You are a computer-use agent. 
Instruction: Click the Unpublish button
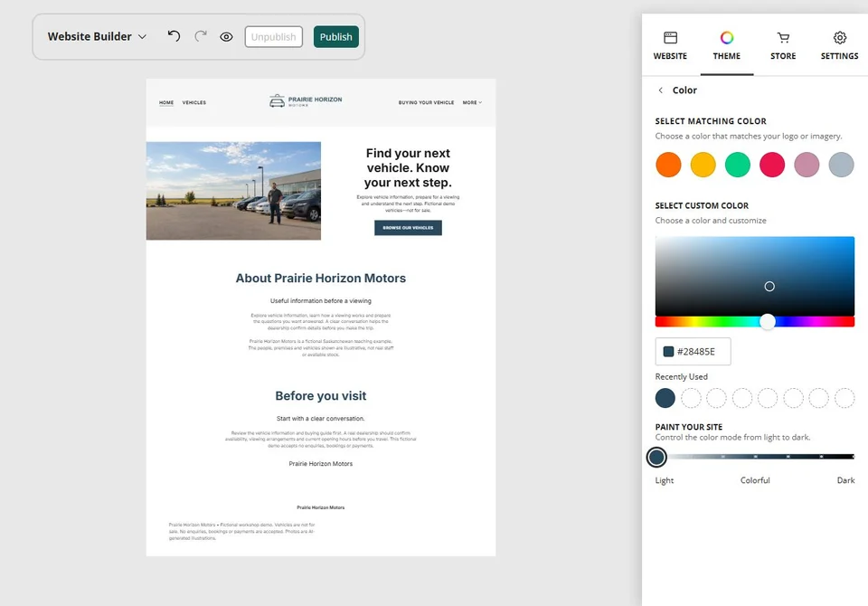click(x=273, y=36)
